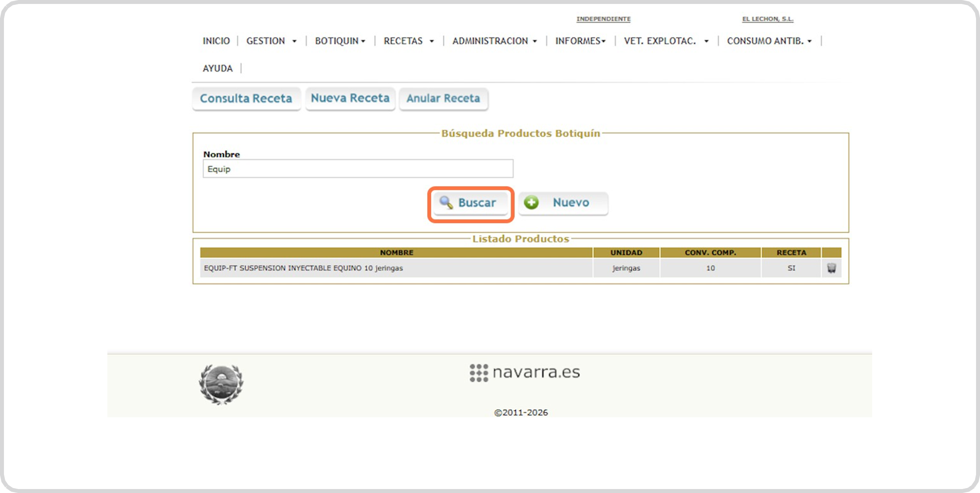
Task: Click the magnifier Buscar search button
Action: [x=470, y=203]
